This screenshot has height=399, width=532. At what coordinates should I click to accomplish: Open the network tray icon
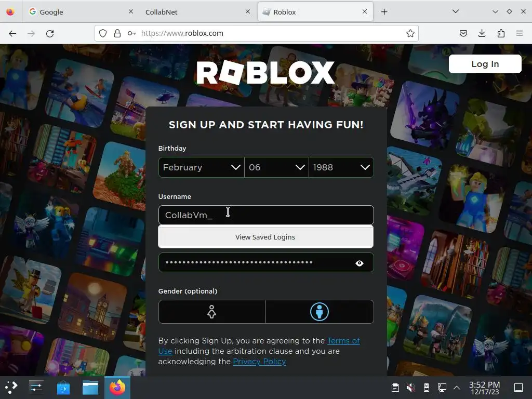click(x=442, y=387)
